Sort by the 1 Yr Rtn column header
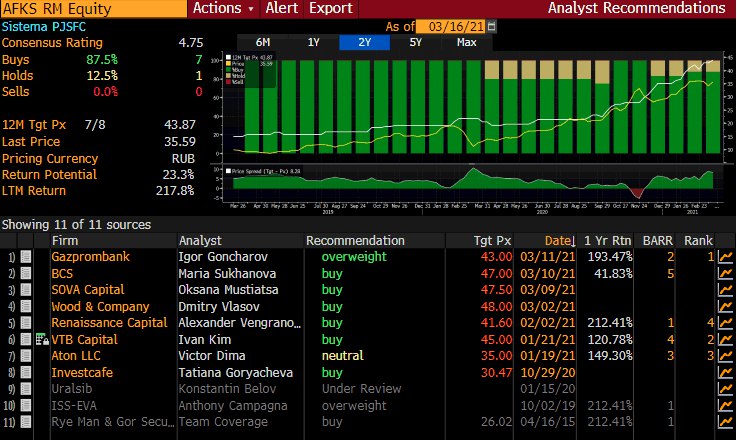737x440 pixels. (606, 241)
